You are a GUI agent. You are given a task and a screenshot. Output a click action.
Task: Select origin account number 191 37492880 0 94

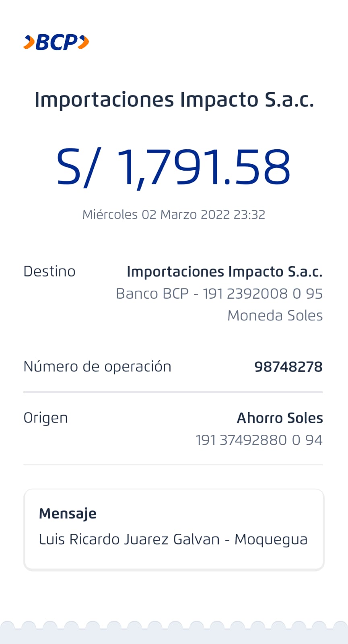[x=259, y=440]
